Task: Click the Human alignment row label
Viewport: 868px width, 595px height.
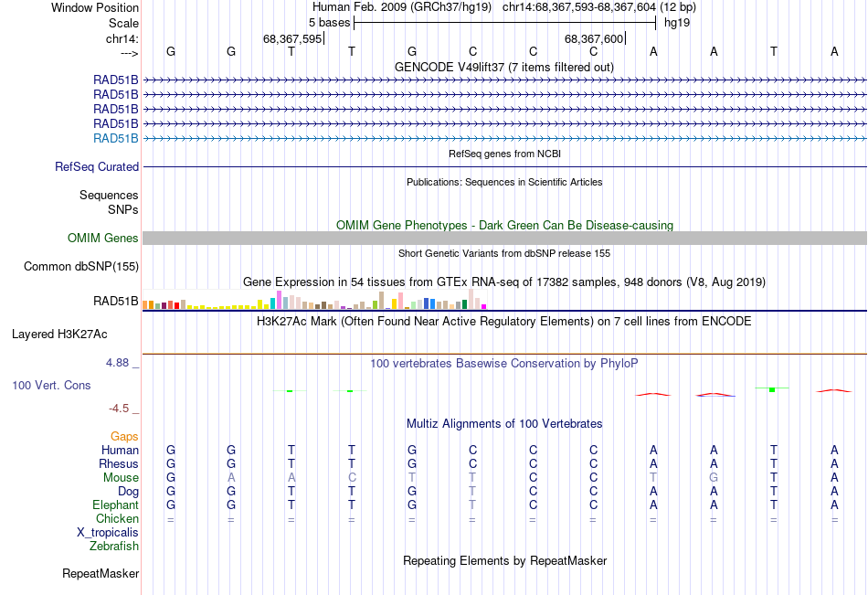Action: [x=120, y=450]
